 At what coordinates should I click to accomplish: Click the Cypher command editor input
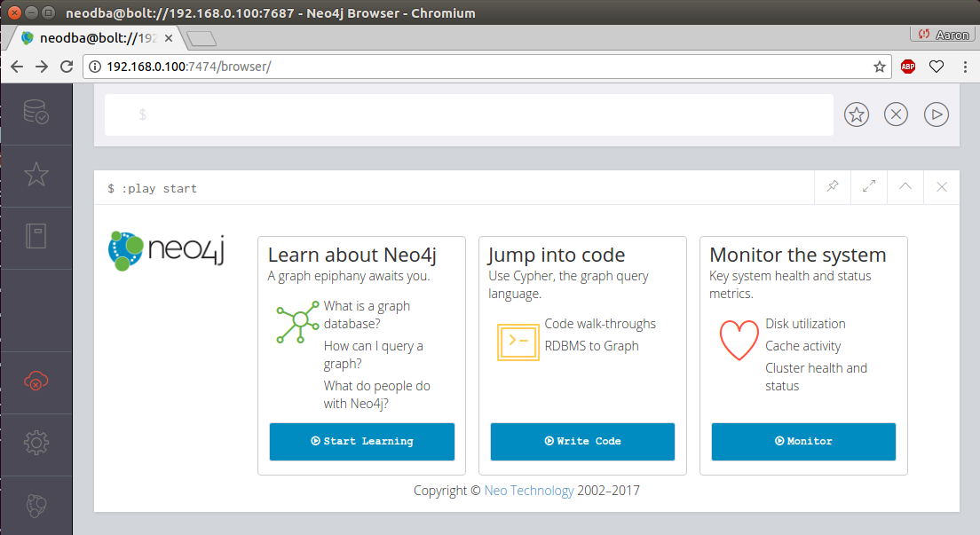pyautogui.click(x=469, y=115)
